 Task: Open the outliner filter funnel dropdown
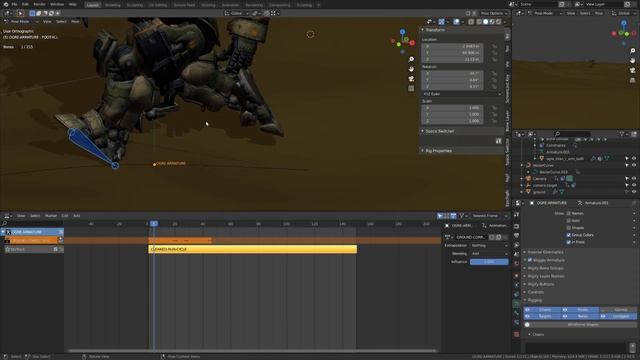click(624, 134)
